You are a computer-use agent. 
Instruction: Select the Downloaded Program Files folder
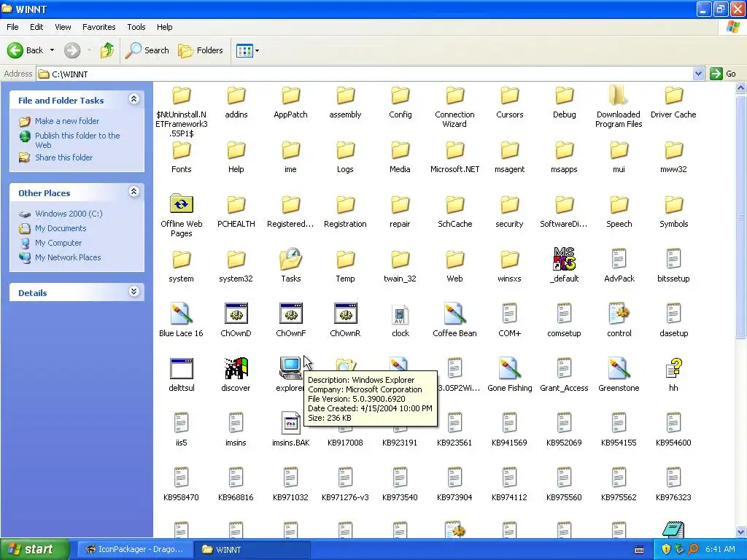tap(619, 96)
